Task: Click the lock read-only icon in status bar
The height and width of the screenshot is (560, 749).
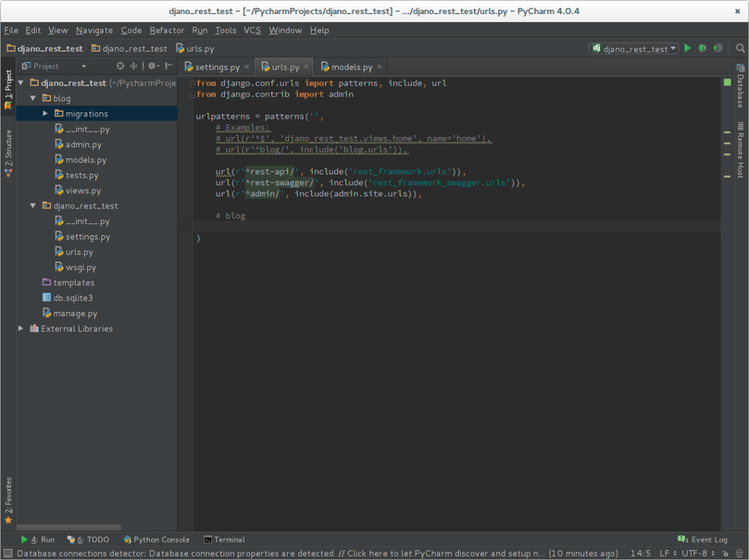Action: [x=725, y=554]
